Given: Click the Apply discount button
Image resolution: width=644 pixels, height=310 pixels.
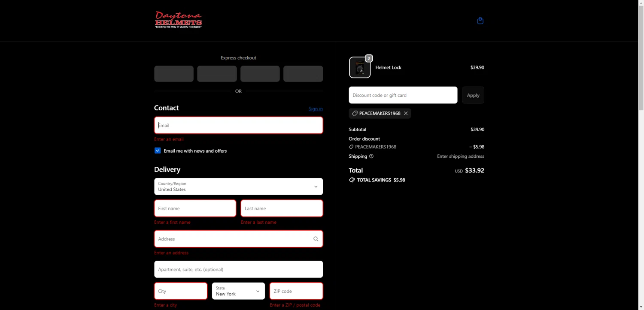Looking at the screenshot, I should (473, 95).
